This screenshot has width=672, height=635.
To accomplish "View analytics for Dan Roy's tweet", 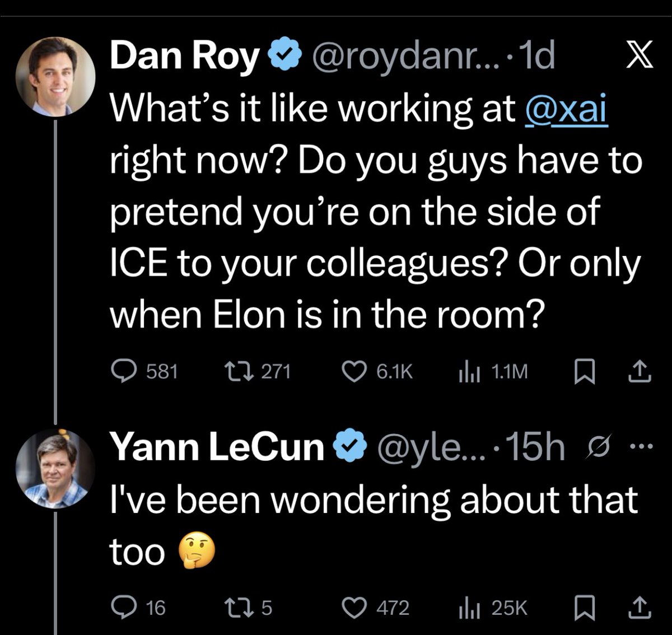I will click(468, 371).
